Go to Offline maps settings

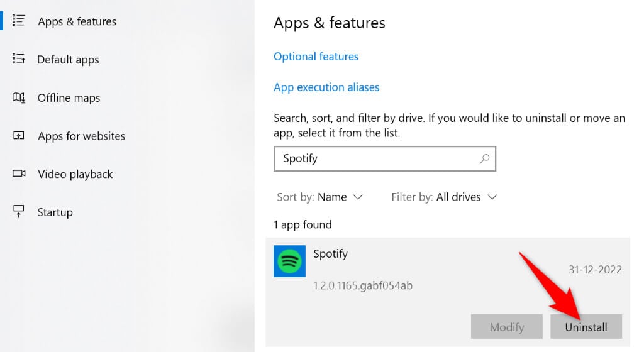[x=69, y=98]
